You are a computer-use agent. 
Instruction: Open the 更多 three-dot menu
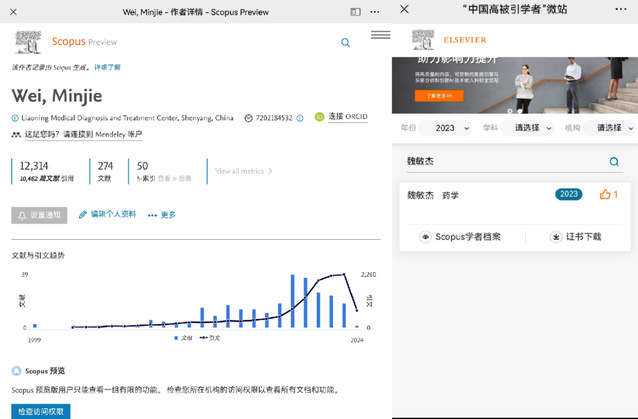(162, 215)
